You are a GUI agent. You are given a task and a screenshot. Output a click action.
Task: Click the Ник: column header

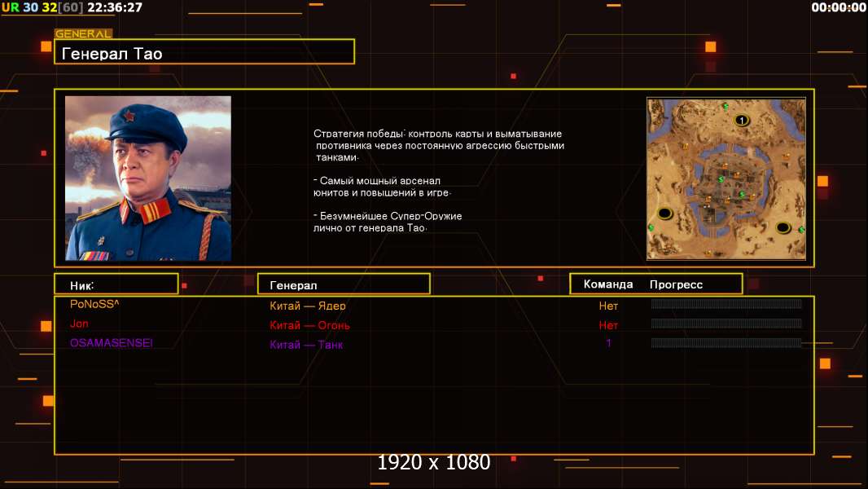(x=116, y=284)
